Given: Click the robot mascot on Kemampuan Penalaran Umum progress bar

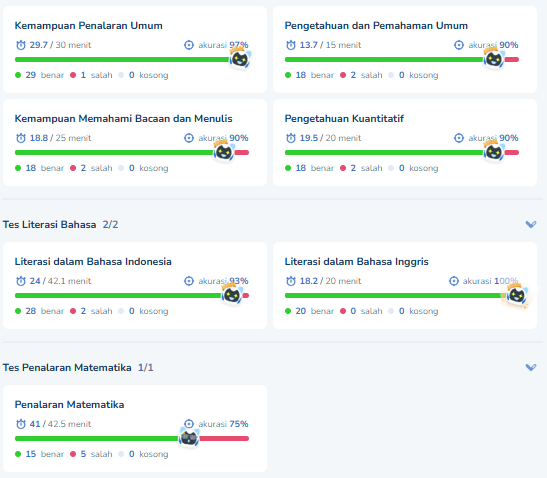Looking at the screenshot, I should 240,58.
